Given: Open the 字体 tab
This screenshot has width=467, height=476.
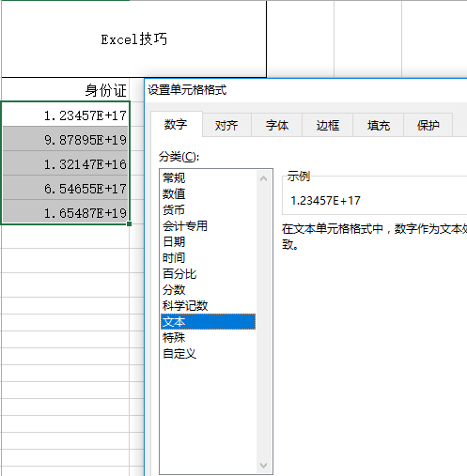Looking at the screenshot, I should click(x=277, y=126).
